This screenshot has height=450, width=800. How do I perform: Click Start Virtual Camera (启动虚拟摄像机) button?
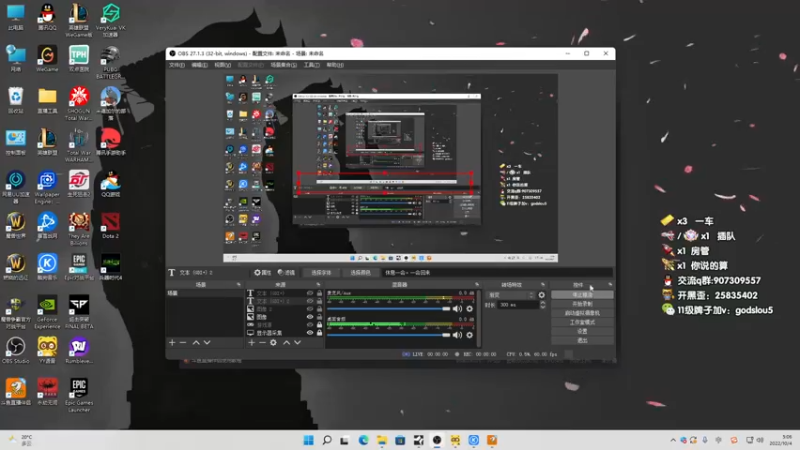[582, 313]
